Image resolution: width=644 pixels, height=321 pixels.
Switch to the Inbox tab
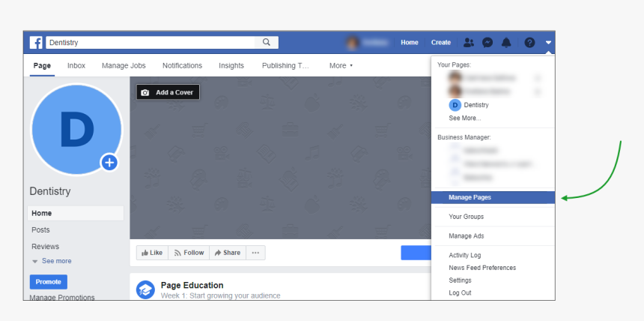[x=76, y=65]
